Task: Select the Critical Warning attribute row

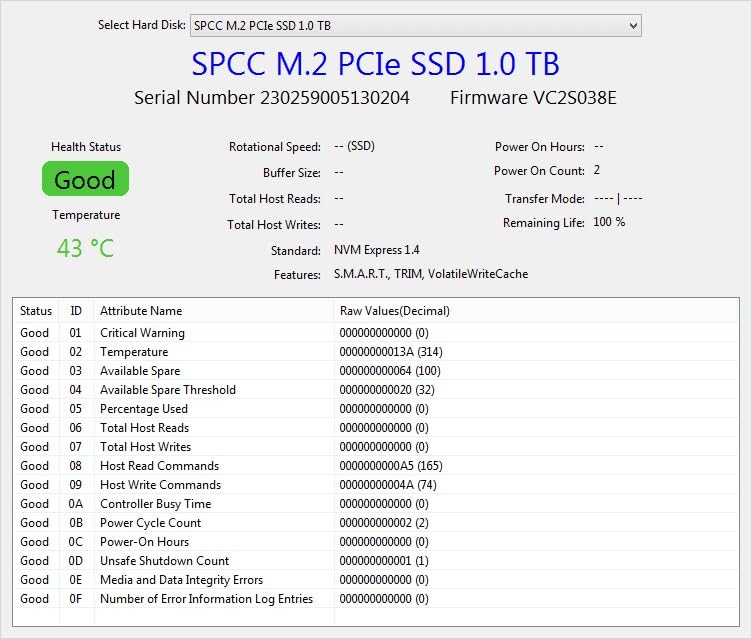Action: [376, 332]
